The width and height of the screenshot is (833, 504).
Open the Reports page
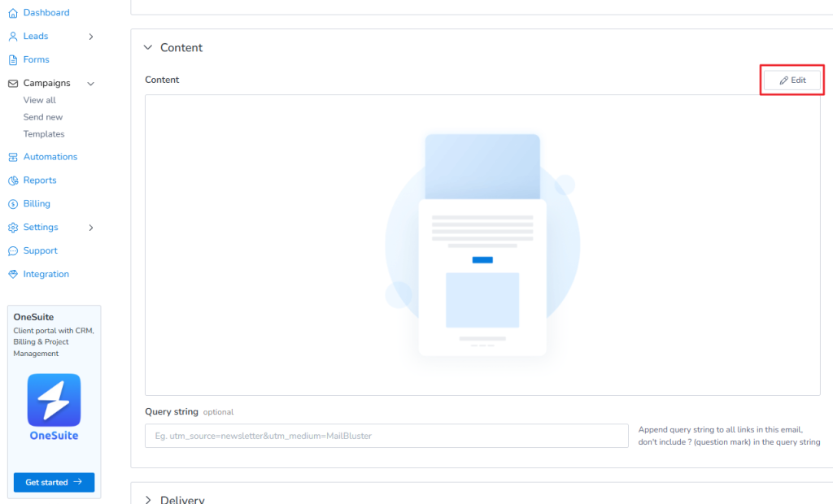point(40,180)
